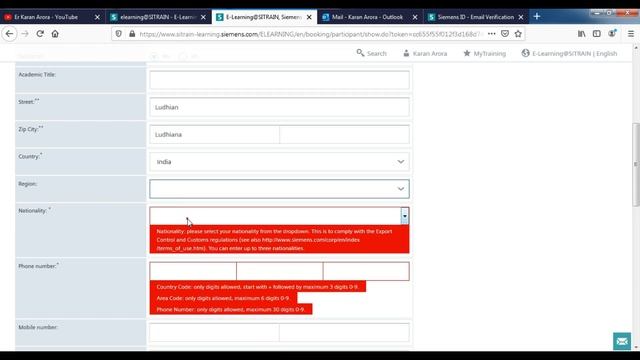This screenshot has height=360, width=640.
Task: Click the Search link in header
Action: [371, 53]
